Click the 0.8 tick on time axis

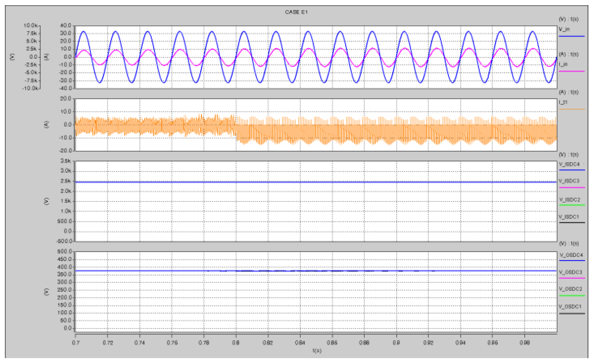coord(236,343)
